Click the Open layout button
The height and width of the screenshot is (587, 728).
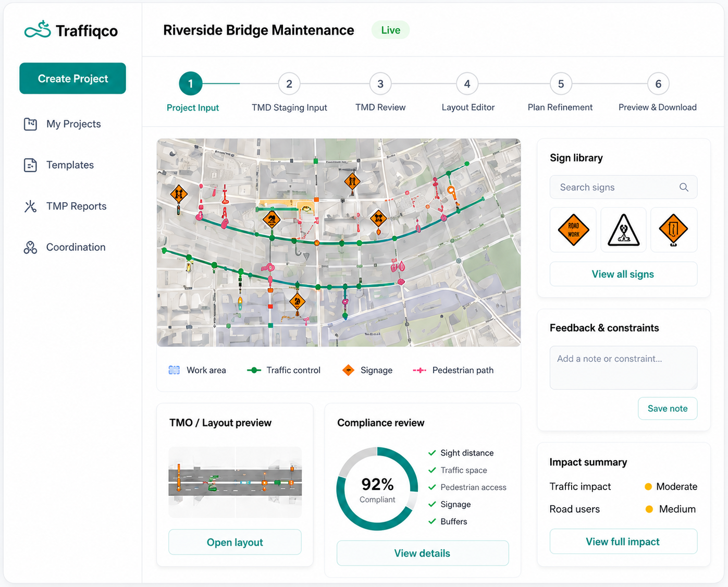point(235,542)
